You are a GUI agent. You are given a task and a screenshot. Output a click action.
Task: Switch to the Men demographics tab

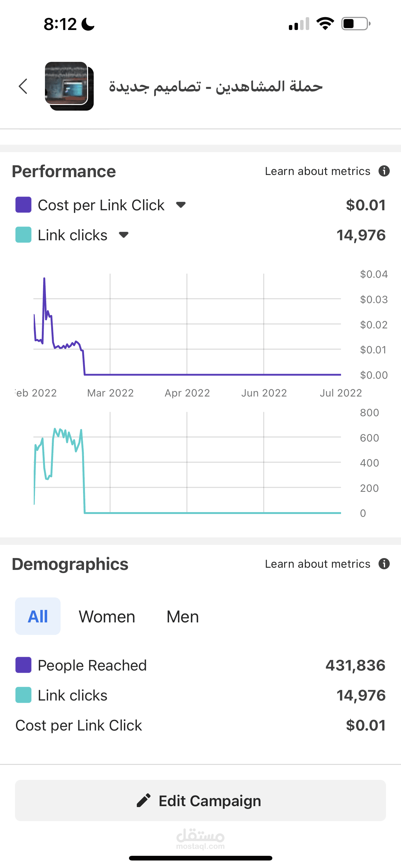pos(182,617)
